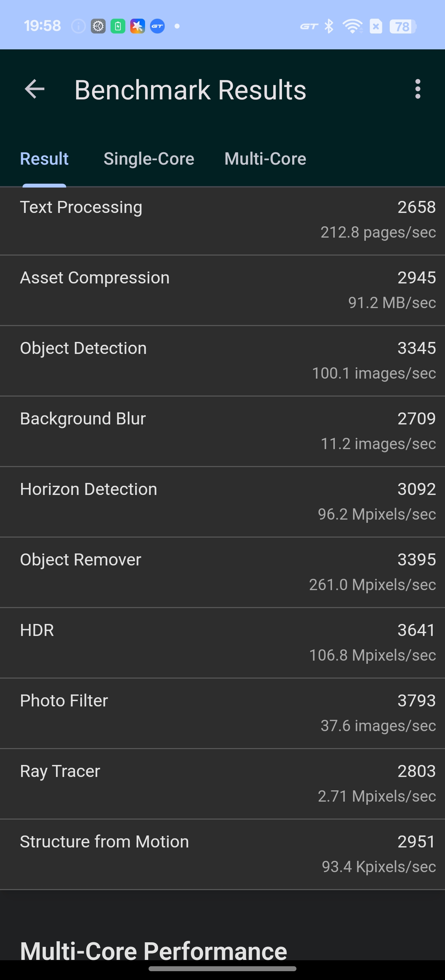Tap the Object Detection score row

coord(222,361)
